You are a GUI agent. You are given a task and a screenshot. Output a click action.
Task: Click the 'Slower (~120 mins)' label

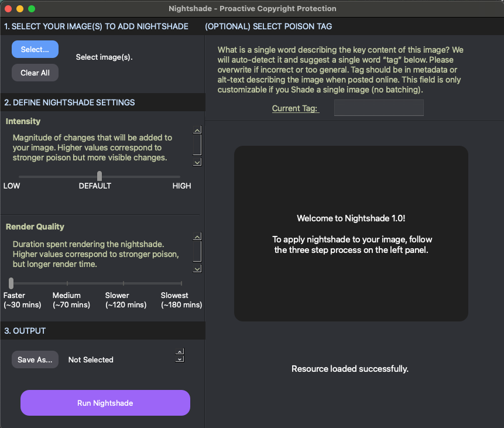pos(126,300)
